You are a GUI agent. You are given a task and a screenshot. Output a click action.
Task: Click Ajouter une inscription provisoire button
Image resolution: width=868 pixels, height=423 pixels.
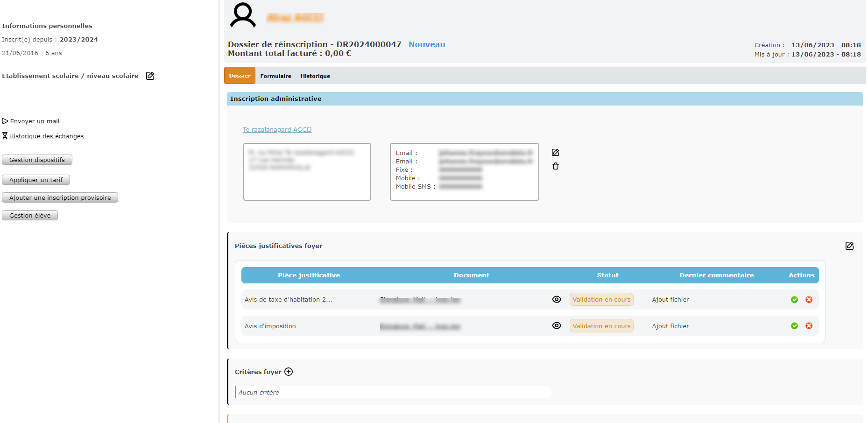[60, 197]
